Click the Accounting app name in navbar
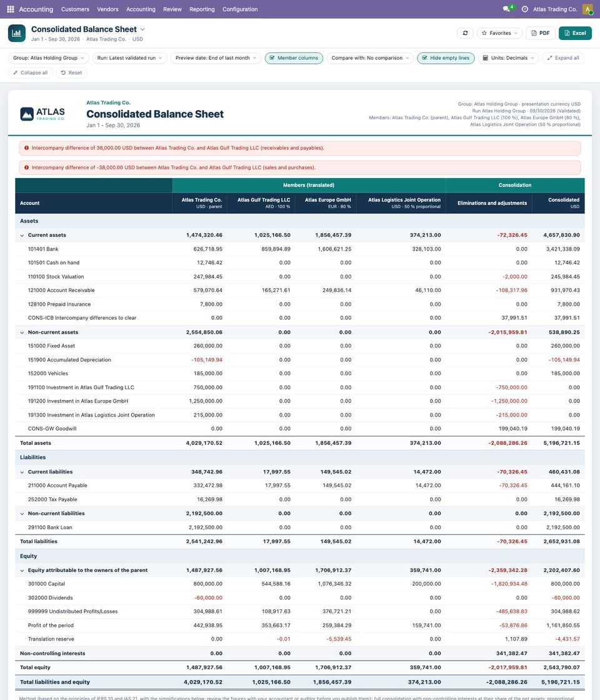This screenshot has width=600, height=700. coord(36,9)
